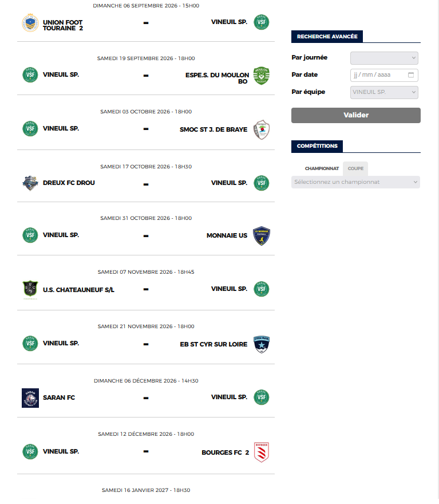Open the Par équipe Vineuil Sp. dropdown
Image resolution: width=439 pixels, height=504 pixels.
pyautogui.click(x=384, y=92)
